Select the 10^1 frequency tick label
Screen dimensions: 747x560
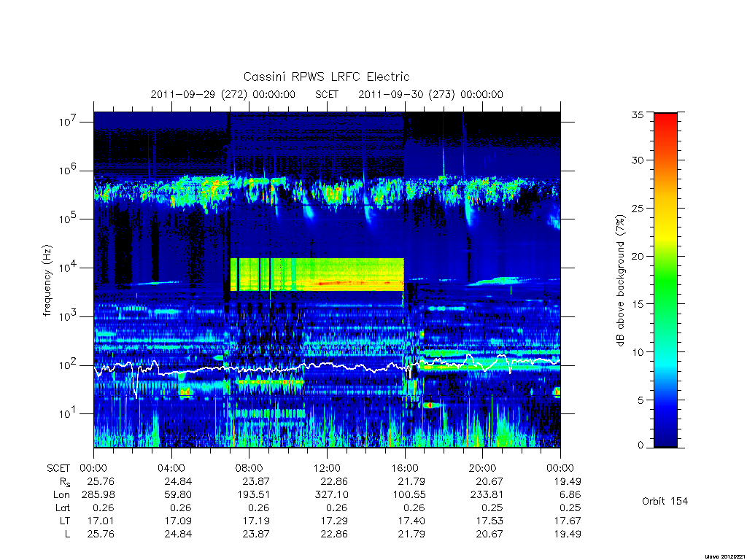coord(68,413)
